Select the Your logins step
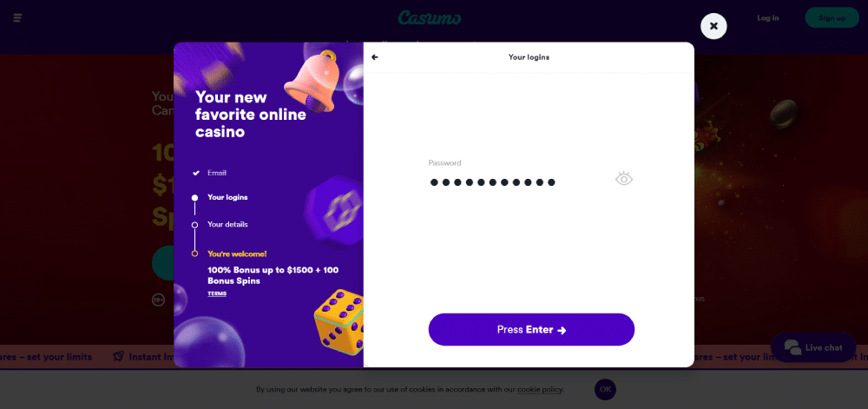The height and width of the screenshot is (409, 868). [227, 197]
